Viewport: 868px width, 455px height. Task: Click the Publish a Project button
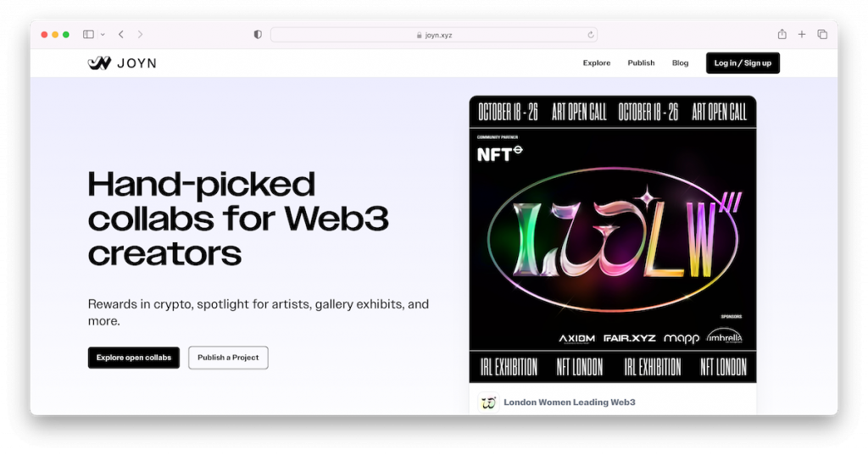click(x=228, y=358)
